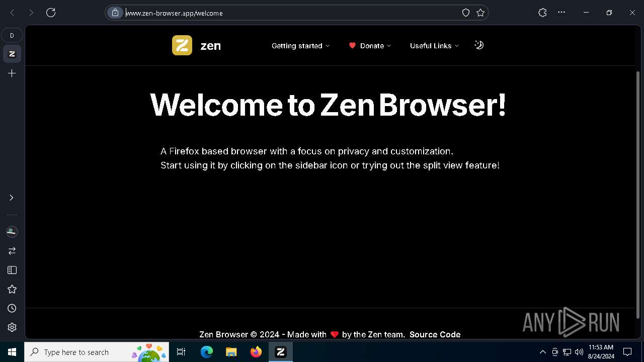Open File Explorer from the taskbar
Screen dimensions: 644x362
click(x=231, y=352)
